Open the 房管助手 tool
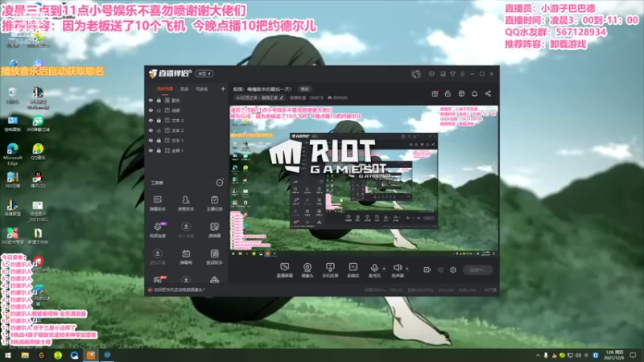This screenshot has width=644, height=362. tap(186, 204)
